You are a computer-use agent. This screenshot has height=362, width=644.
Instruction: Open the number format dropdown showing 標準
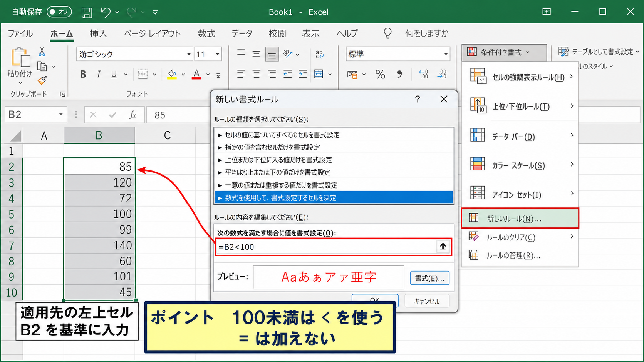point(446,54)
